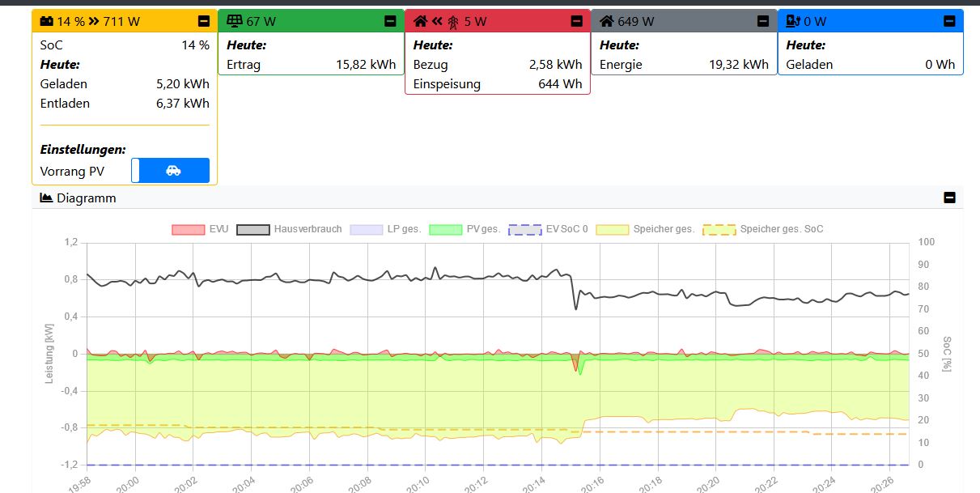Click the house icon in red EVU header

(x=421, y=21)
